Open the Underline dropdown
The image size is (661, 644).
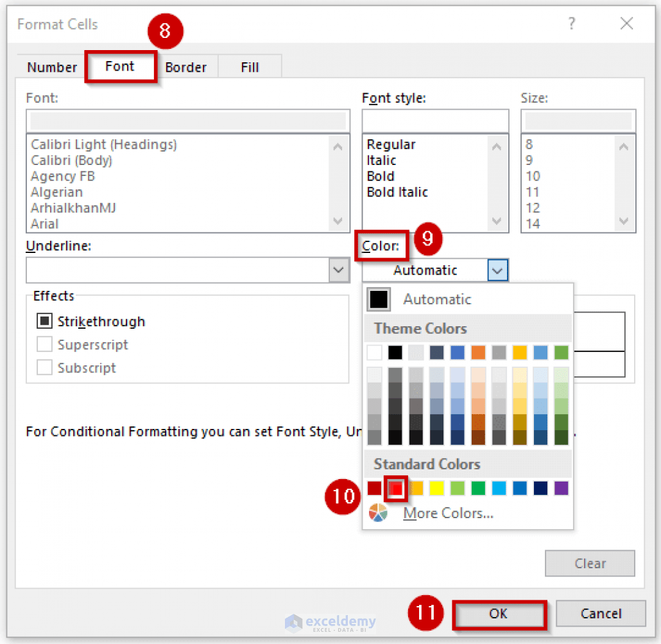pos(338,270)
